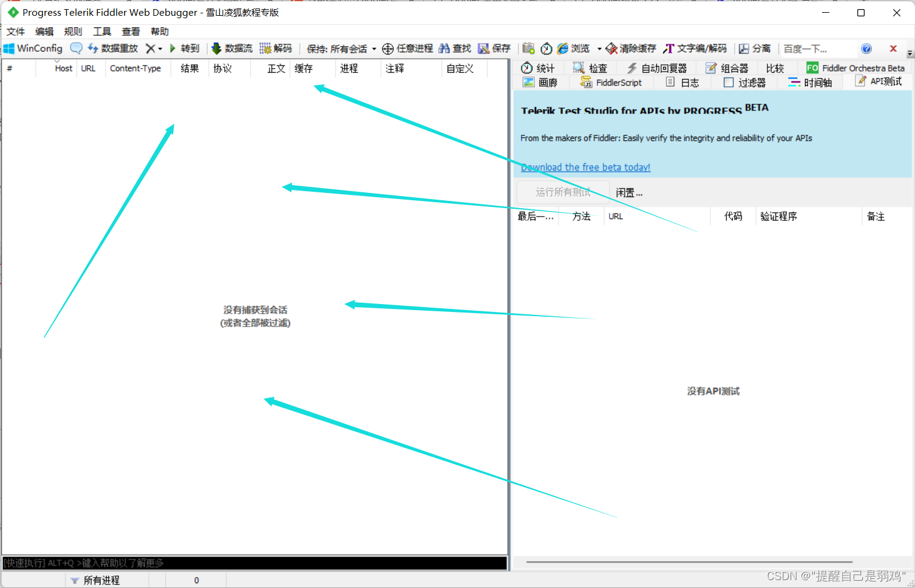
Task: Click the 保存 save button
Action: pyautogui.click(x=494, y=49)
